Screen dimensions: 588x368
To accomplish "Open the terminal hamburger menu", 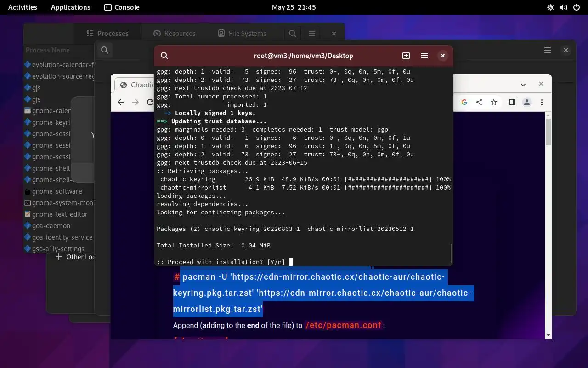I will 424,56.
